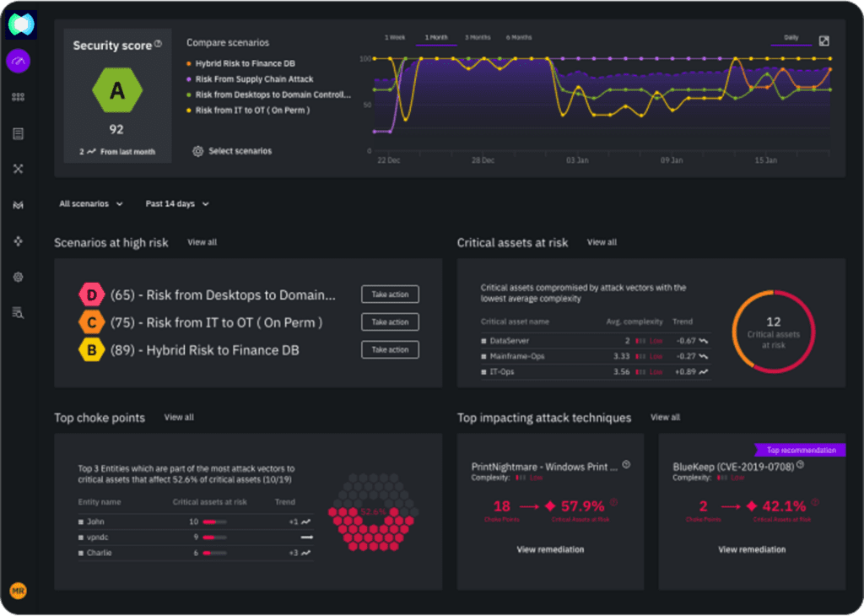Open the All scenarios dropdown
This screenshot has height=616, width=864.
click(x=91, y=203)
